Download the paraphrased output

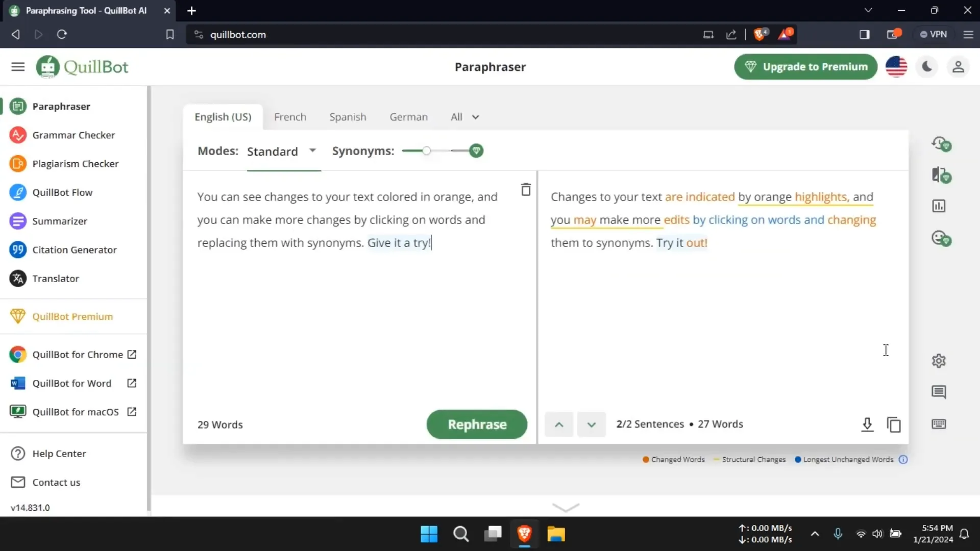[867, 424]
